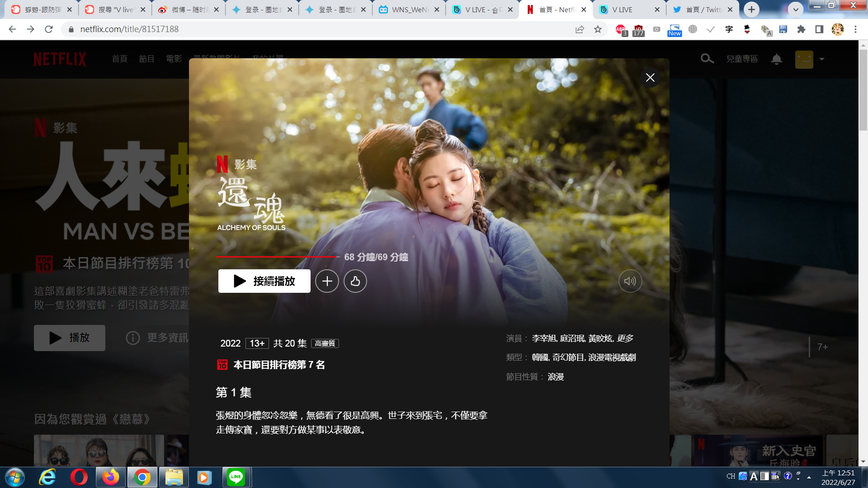Click cast member 黃旼炫

pos(600,338)
